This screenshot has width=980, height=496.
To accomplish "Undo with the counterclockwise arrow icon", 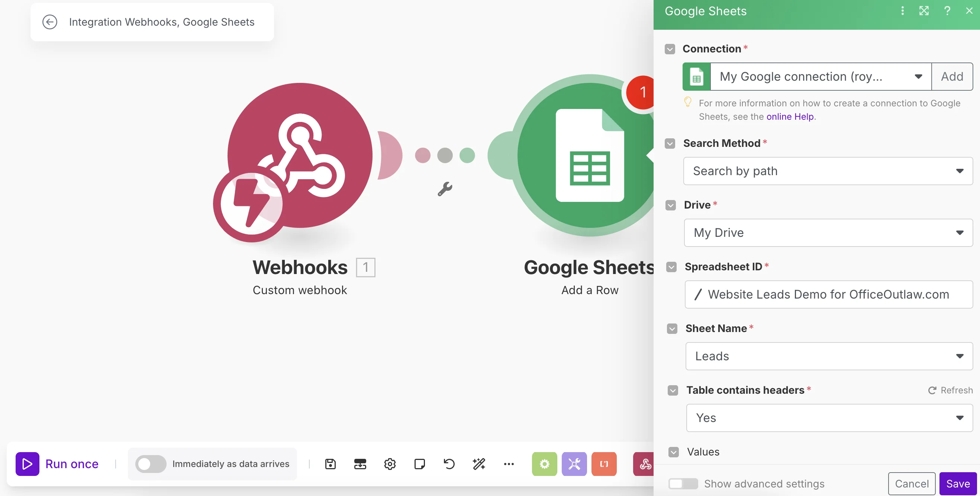I will click(449, 464).
